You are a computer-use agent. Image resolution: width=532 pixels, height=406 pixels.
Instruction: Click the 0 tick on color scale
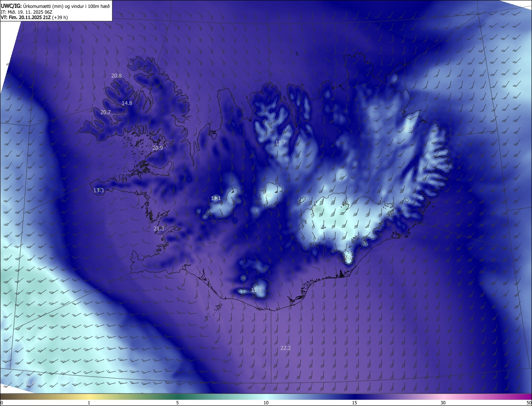pos(2,403)
